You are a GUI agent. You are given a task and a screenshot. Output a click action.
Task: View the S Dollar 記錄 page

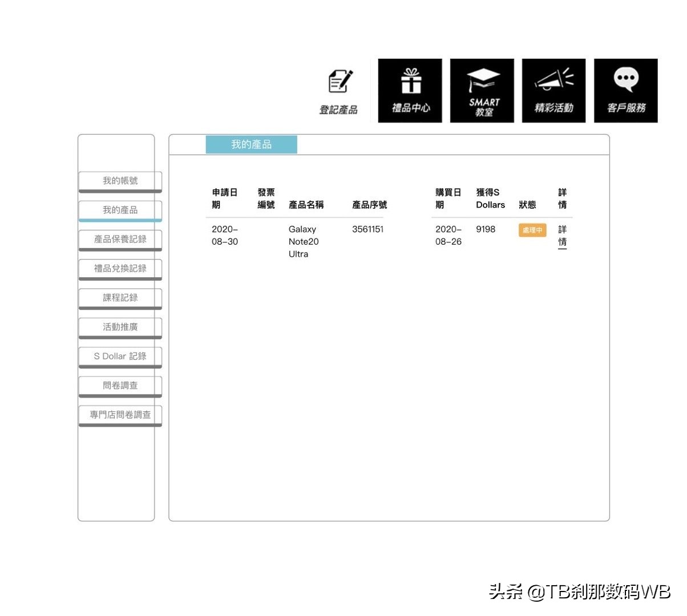pos(119,356)
